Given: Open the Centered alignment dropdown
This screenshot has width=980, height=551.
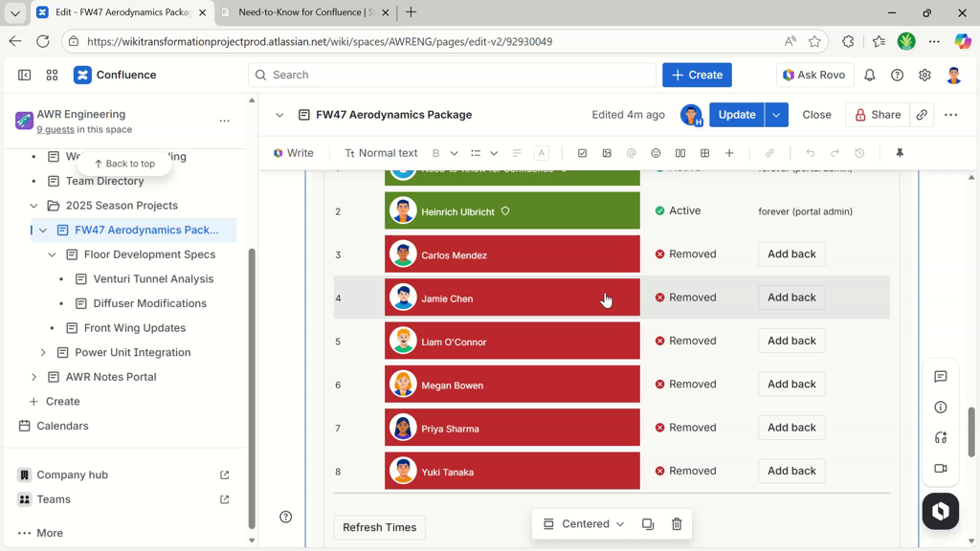Looking at the screenshot, I should [584, 524].
